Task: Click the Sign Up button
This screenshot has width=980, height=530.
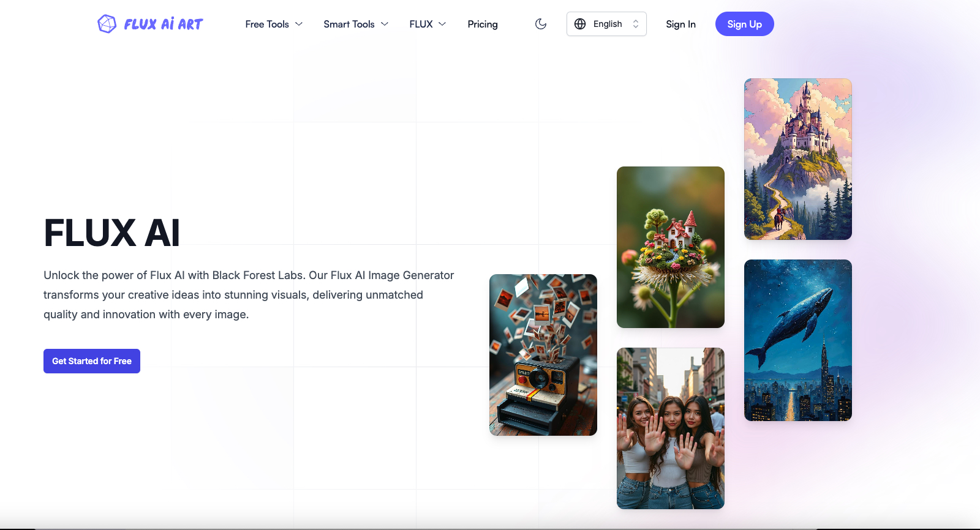Action: coord(744,24)
